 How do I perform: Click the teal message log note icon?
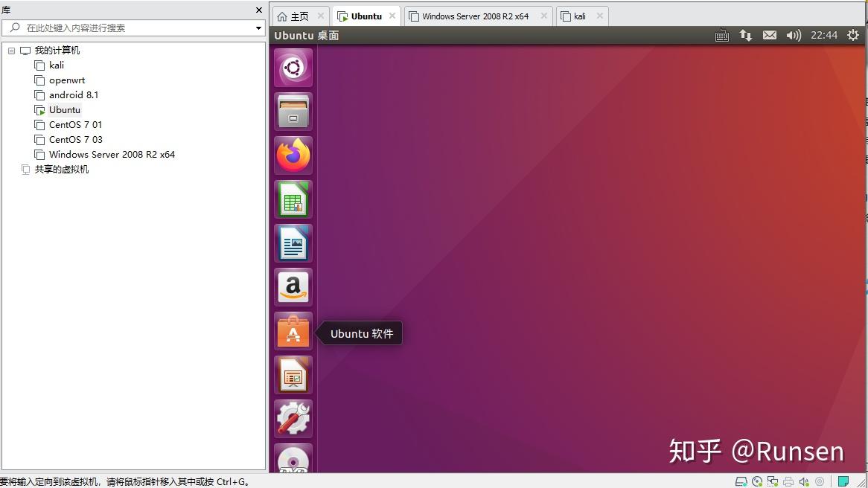point(843,481)
